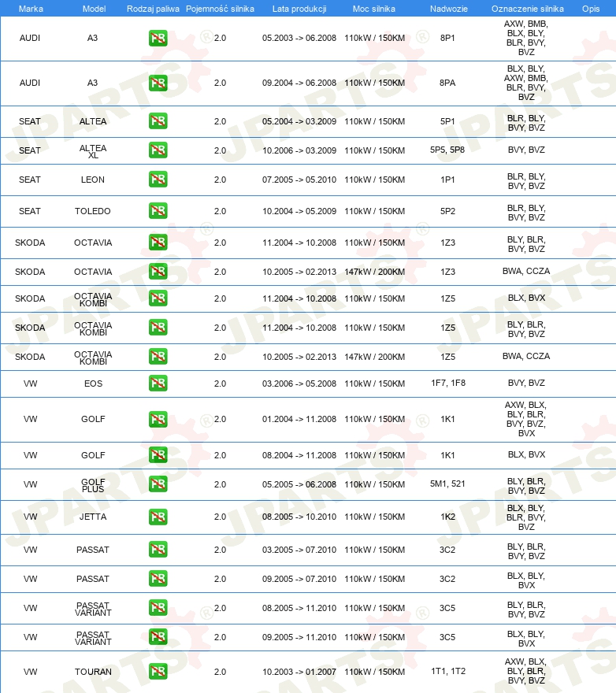Click the body code 5M1, 521
The height and width of the screenshot is (693, 616).
pos(447,484)
